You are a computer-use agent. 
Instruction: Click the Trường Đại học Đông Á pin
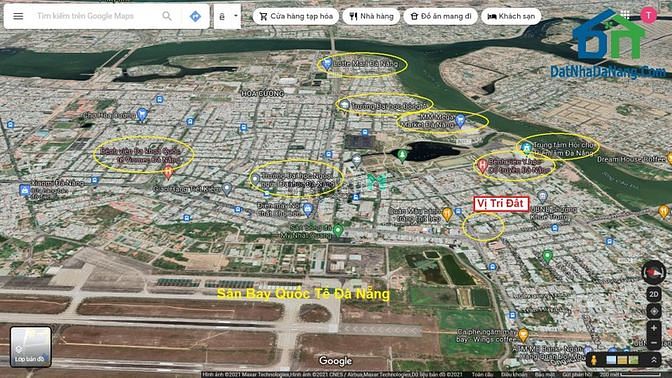[x=344, y=105]
